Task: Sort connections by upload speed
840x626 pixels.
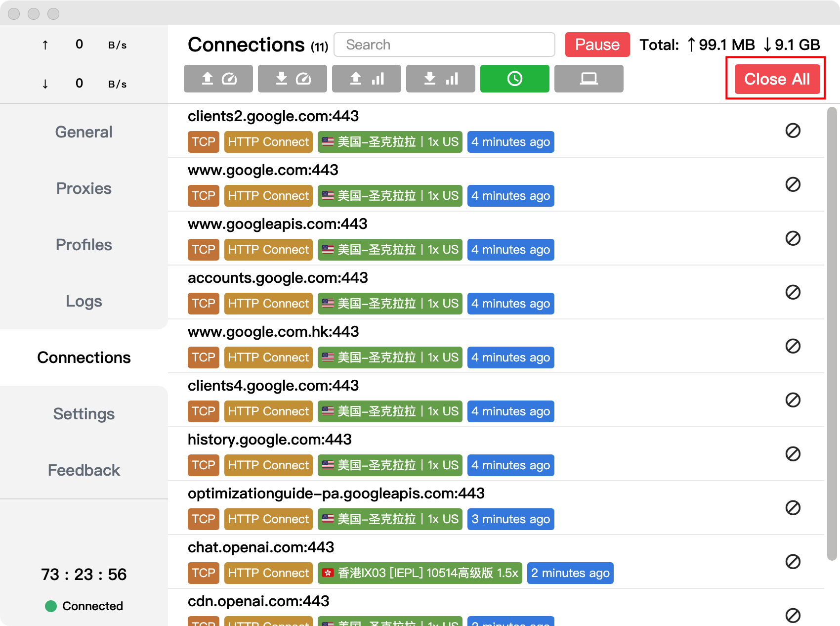Action: point(218,79)
